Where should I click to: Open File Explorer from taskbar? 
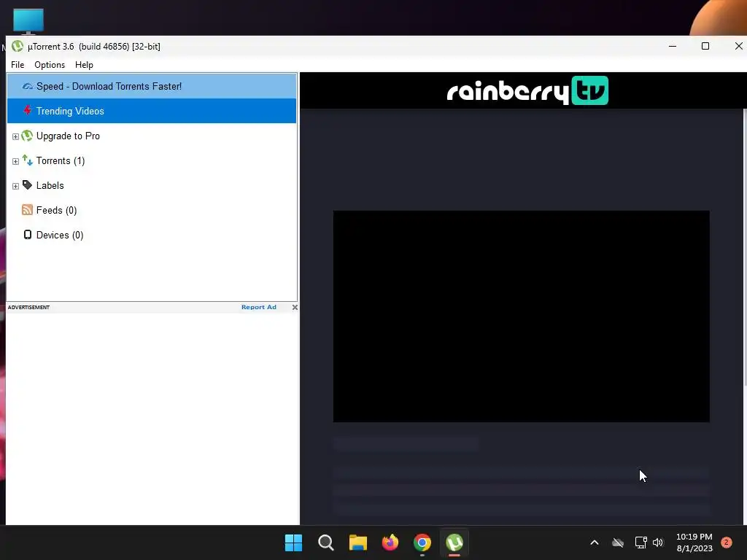pyautogui.click(x=357, y=542)
